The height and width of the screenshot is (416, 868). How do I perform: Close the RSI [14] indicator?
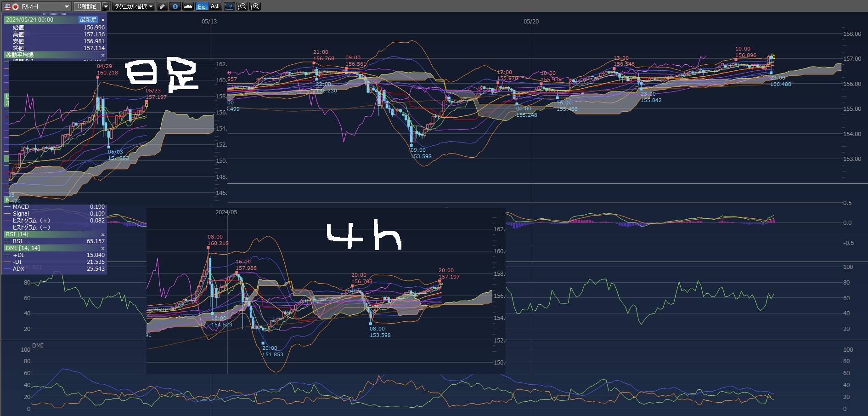click(x=103, y=234)
